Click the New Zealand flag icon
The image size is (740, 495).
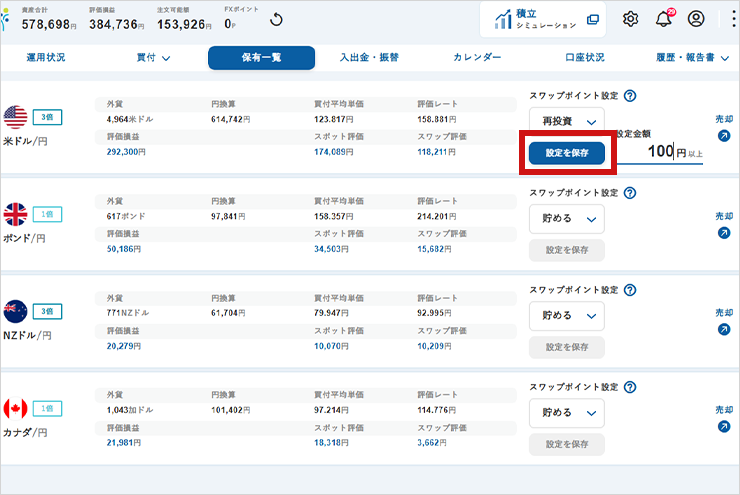(x=16, y=311)
